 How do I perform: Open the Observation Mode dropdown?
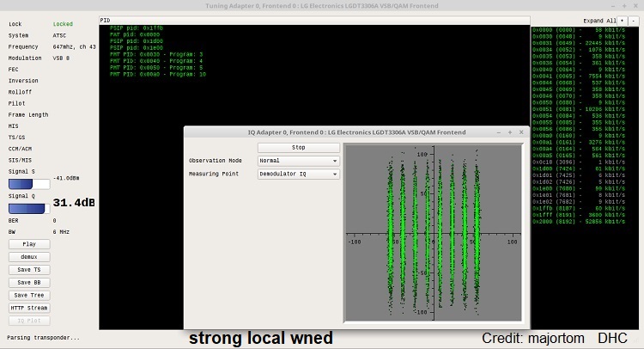tap(298, 160)
